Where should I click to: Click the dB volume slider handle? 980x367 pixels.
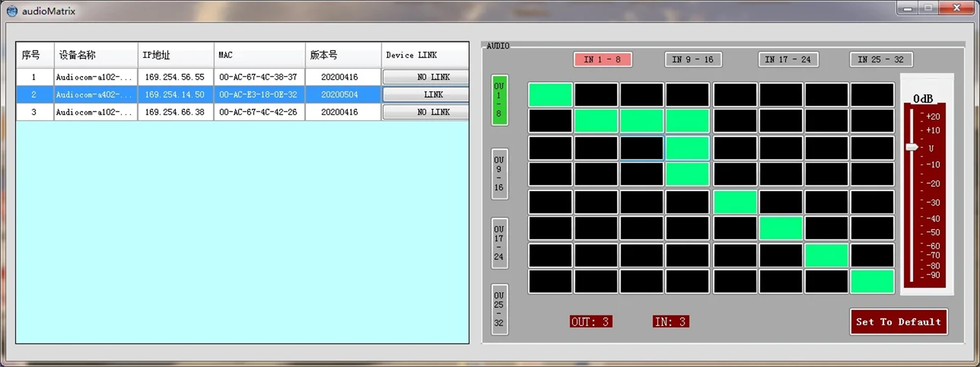[912, 147]
